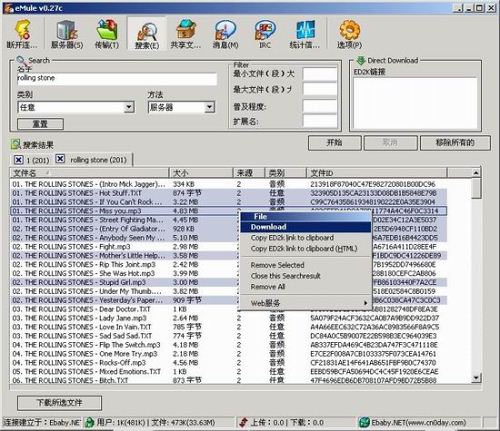This screenshot has width=500, height=431.
Task: Sort by the File ID (文件ID) column header
Action: [x=377, y=173]
